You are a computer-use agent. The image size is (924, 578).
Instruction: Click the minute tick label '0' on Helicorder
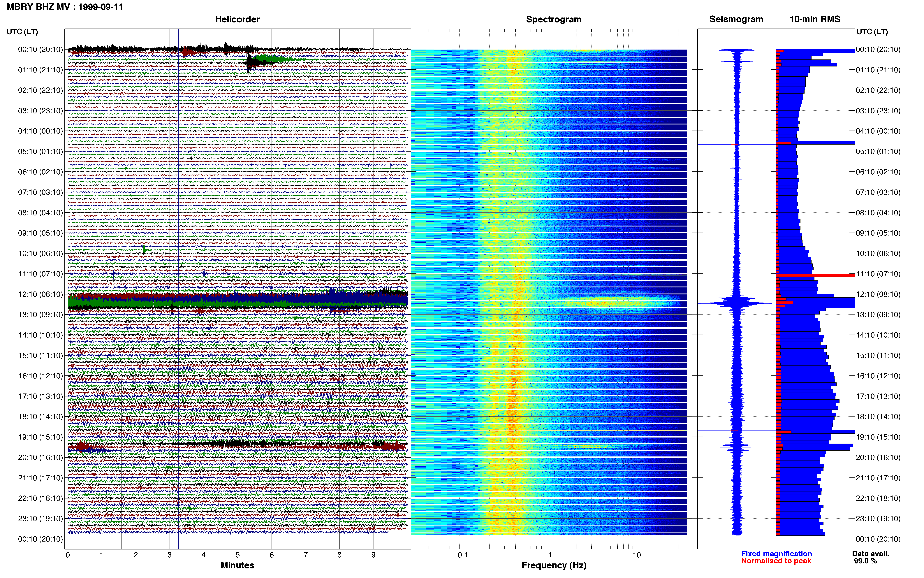(x=68, y=555)
